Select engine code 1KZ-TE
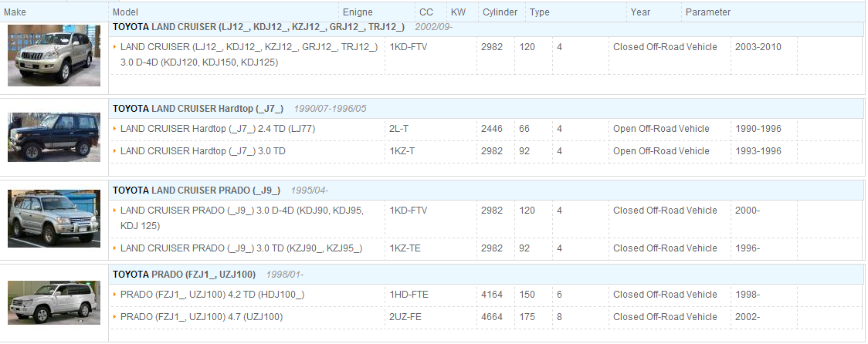 click(x=405, y=248)
